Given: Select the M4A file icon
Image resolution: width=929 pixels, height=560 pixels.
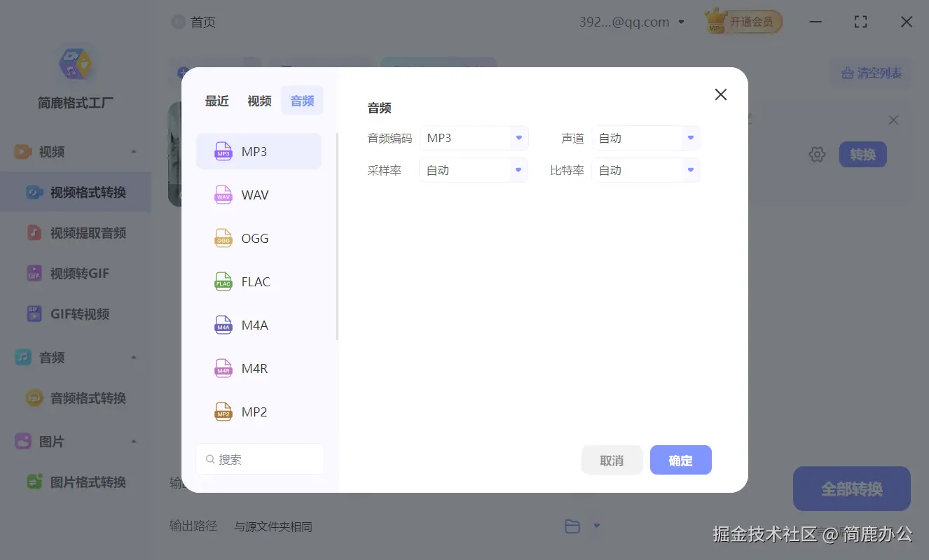Looking at the screenshot, I should (x=223, y=325).
